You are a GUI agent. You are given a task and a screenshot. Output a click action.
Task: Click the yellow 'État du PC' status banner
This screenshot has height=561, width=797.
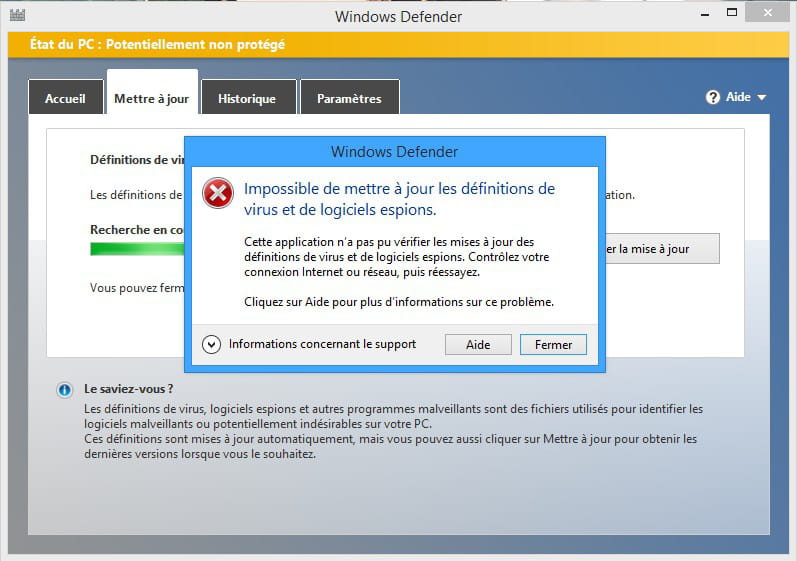point(398,45)
